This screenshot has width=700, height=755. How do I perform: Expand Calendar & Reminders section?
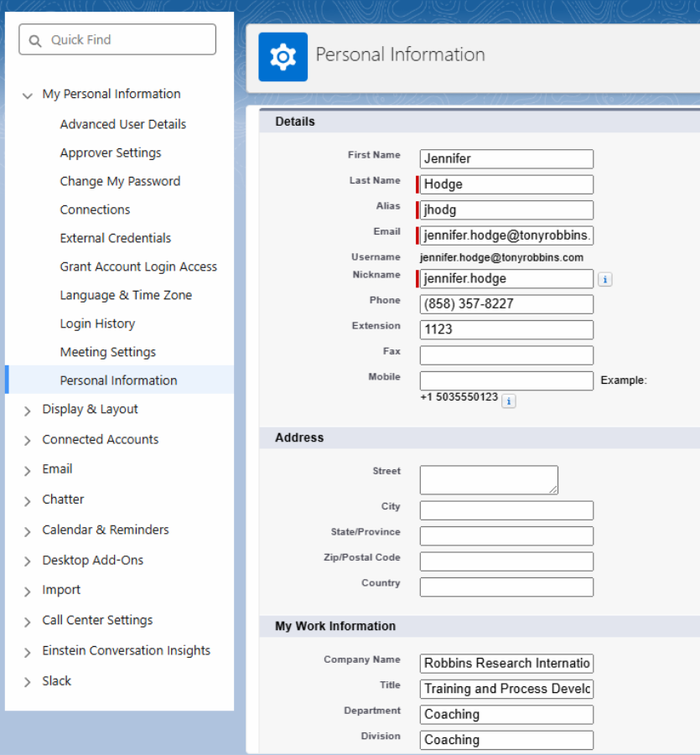(28, 531)
